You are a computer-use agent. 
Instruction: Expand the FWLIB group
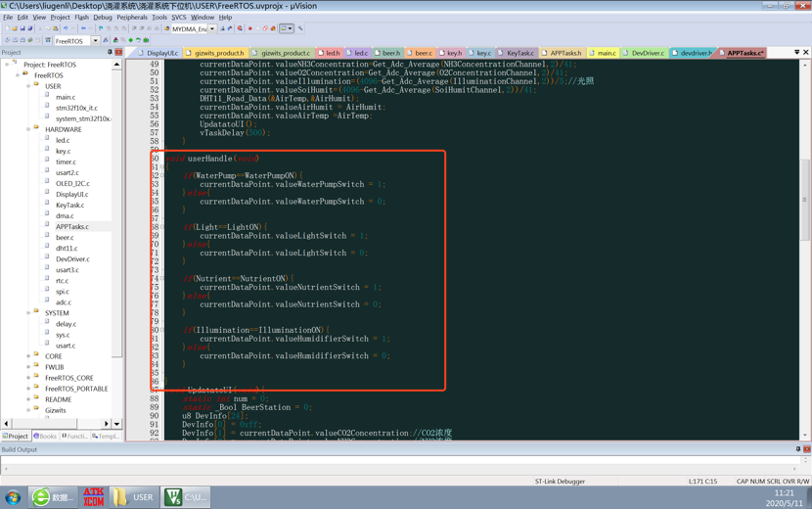[x=28, y=367]
